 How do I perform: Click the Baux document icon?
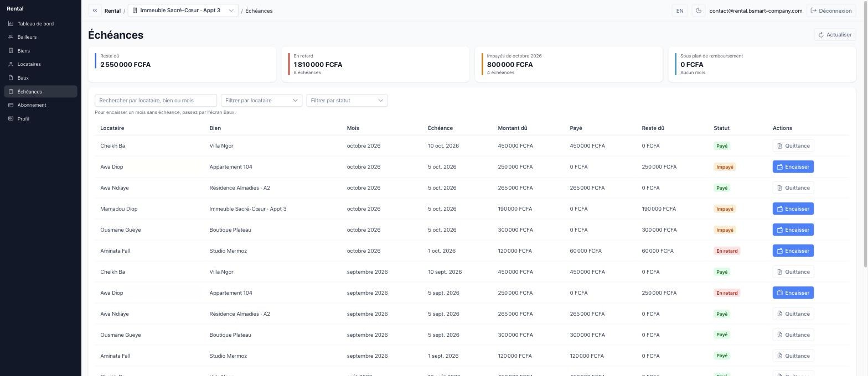pyautogui.click(x=11, y=78)
